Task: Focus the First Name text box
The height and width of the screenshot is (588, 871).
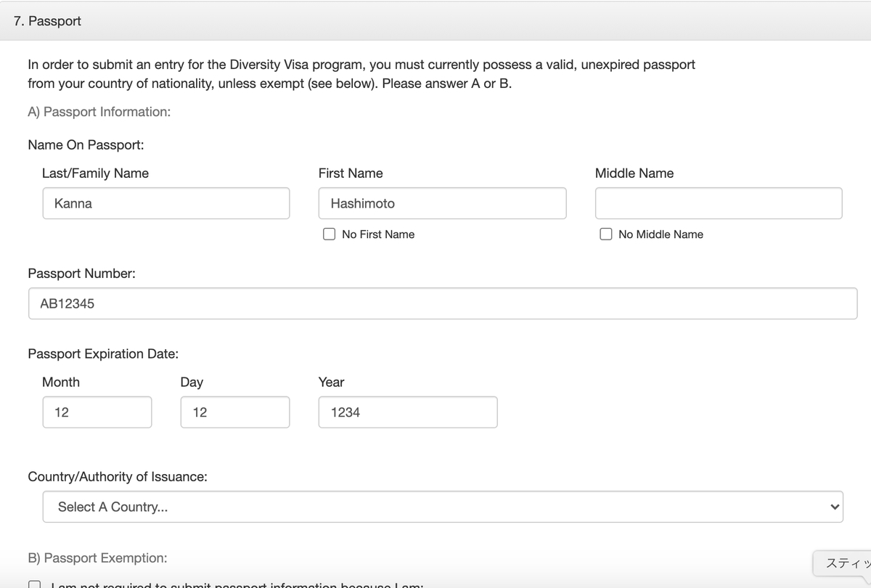Action: point(442,203)
